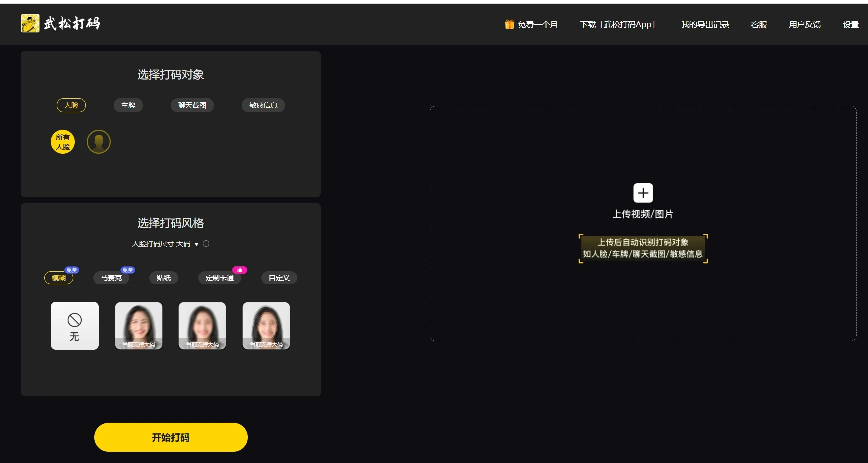This screenshot has width=868, height=463.
Task: Choose the third swirl-blur face thumbnail
Action: (266, 326)
